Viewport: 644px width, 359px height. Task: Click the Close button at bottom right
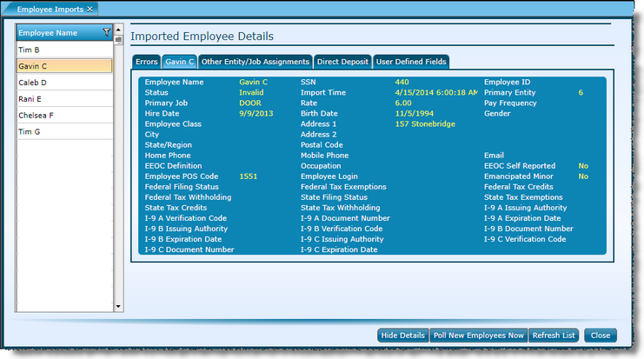599,335
